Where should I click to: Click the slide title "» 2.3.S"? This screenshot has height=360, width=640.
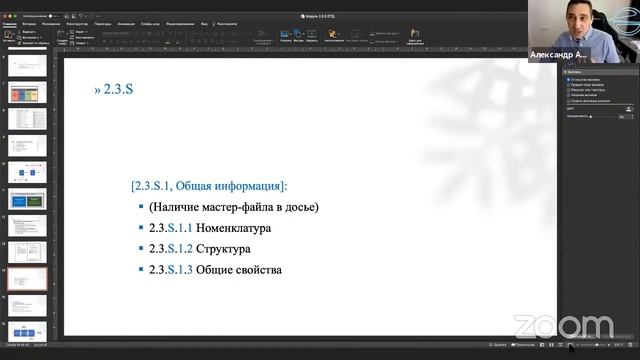point(113,89)
